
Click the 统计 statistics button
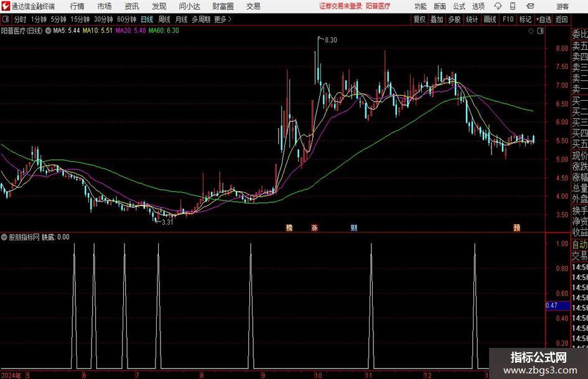472,19
